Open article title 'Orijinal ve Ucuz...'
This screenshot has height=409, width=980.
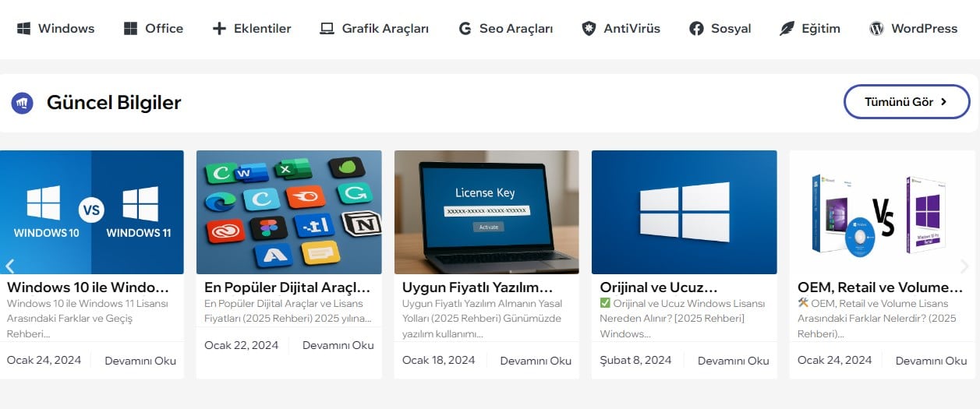(x=659, y=287)
